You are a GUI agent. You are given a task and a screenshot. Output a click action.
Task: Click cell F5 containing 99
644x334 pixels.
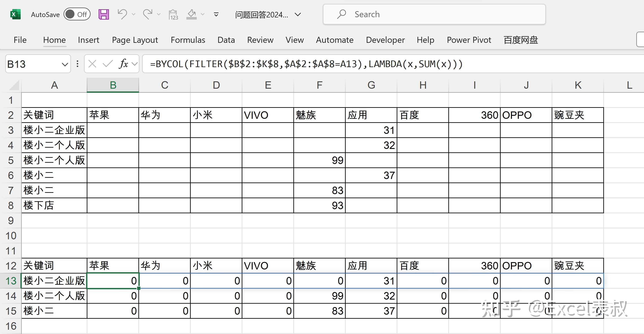tap(319, 160)
